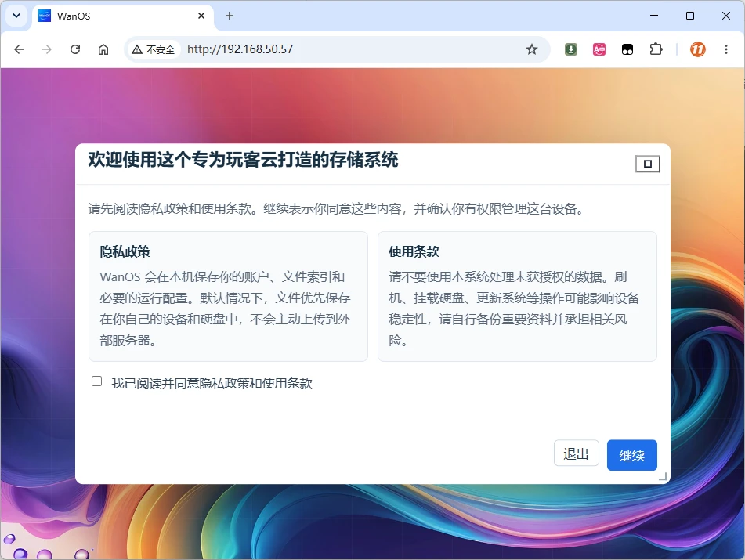
Task: Check the agree to privacy policy checkbox
Action: point(96,381)
